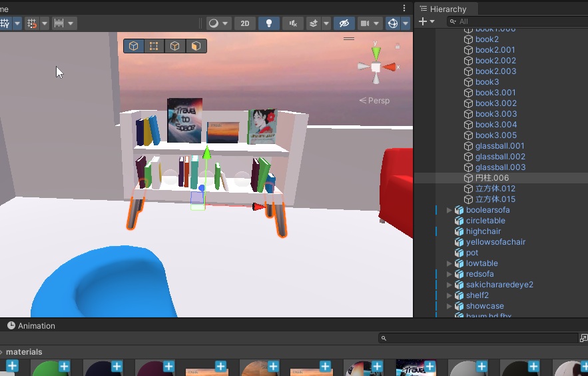Click the dashed rectangle icon in the scene overlay toolbar
This screenshot has height=376, width=588.
click(x=154, y=46)
